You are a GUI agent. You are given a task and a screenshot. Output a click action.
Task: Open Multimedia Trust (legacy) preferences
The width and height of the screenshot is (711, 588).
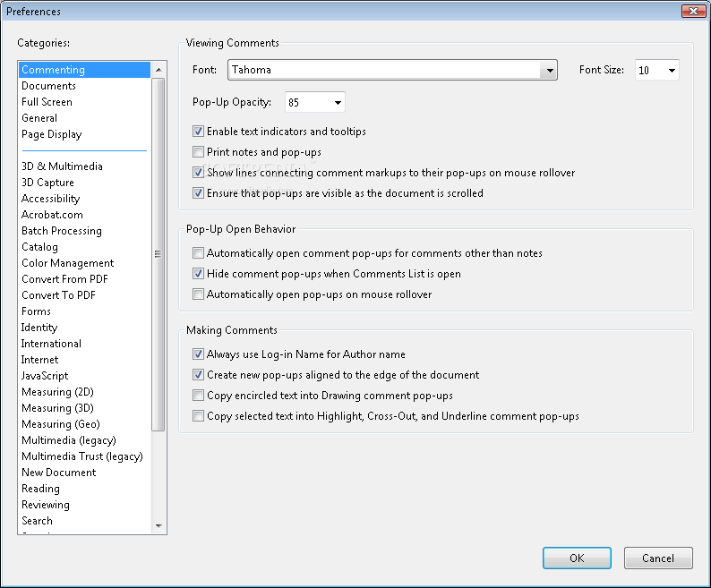point(82,456)
